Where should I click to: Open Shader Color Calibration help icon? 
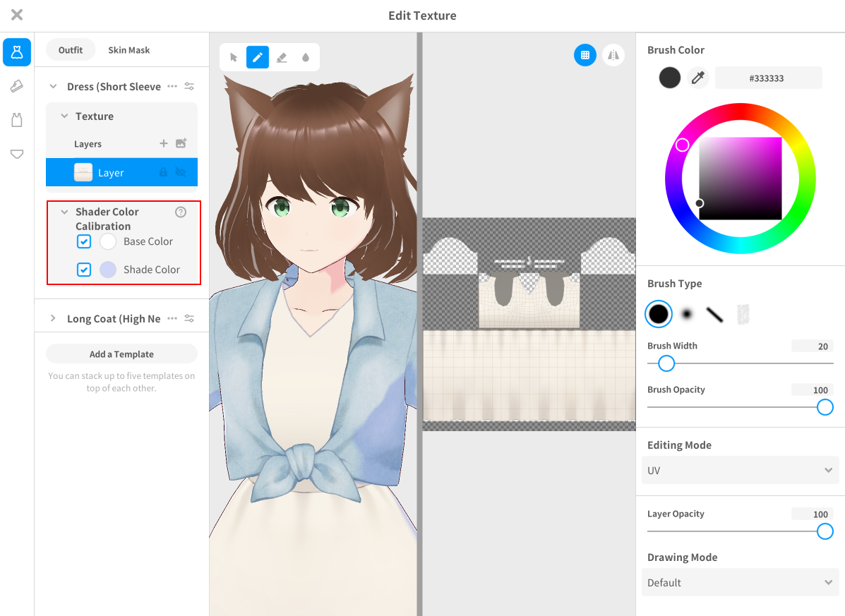click(x=181, y=212)
